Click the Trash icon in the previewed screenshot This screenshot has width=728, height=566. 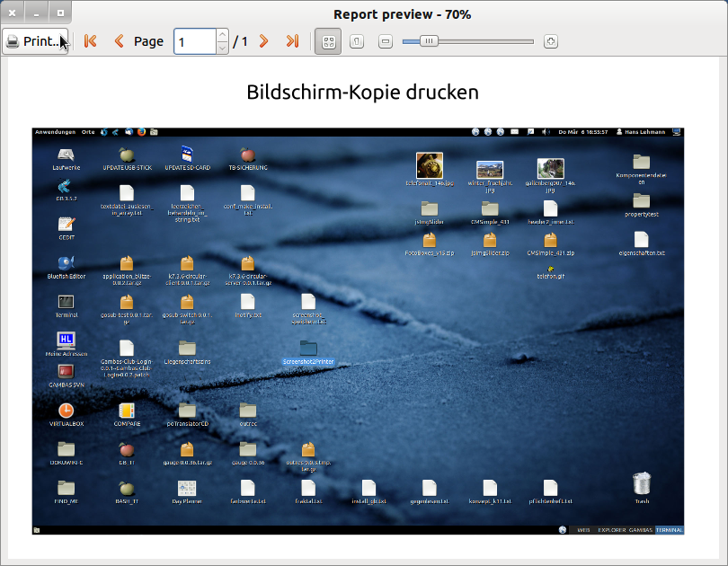[642, 483]
